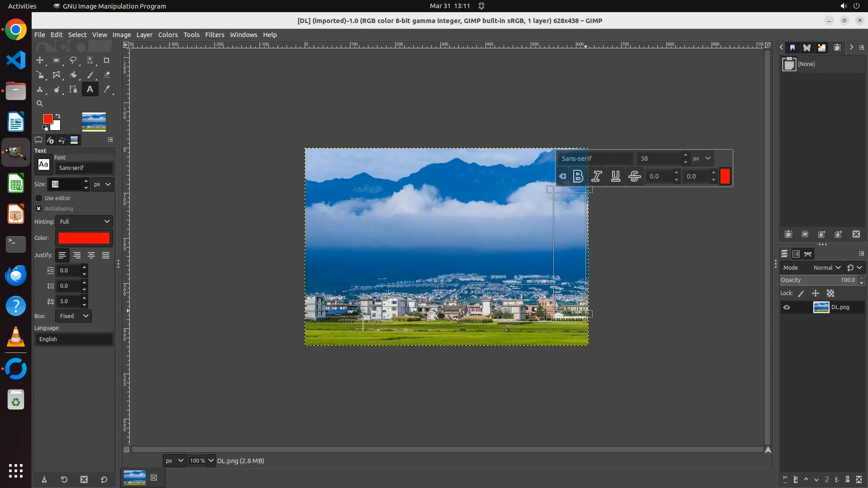Open Thunderbird from the Ubuntu dock

pos(16,275)
